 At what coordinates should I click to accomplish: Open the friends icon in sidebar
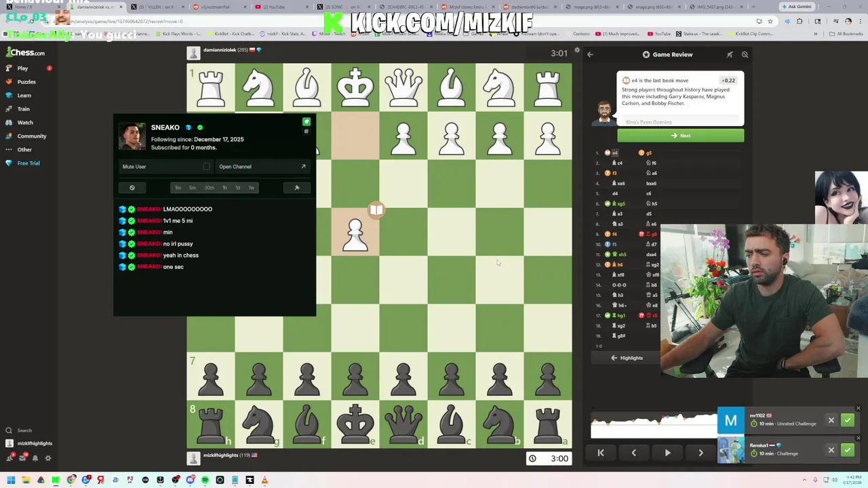[x=9, y=458]
